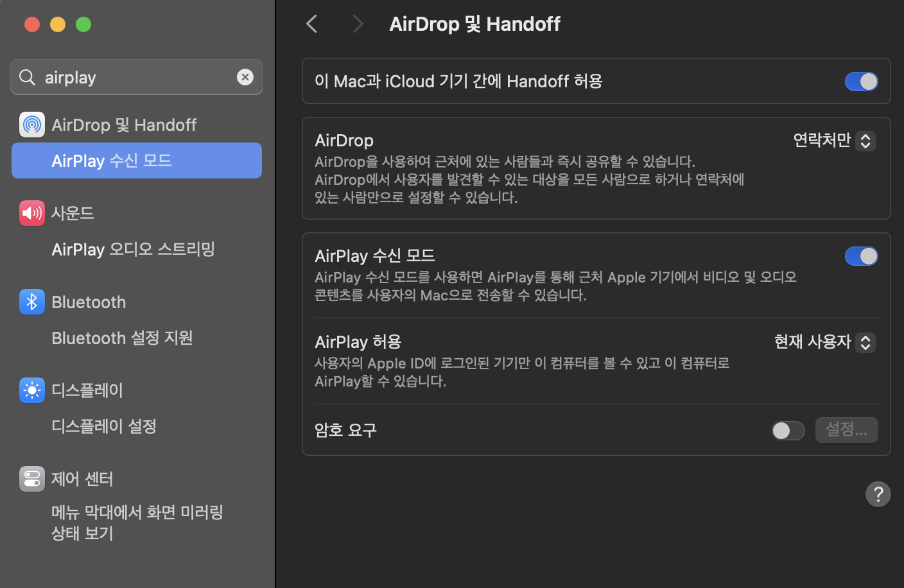Open the 사운드 sidebar heading
This screenshot has width=904, height=588.
pyautogui.click(x=73, y=213)
